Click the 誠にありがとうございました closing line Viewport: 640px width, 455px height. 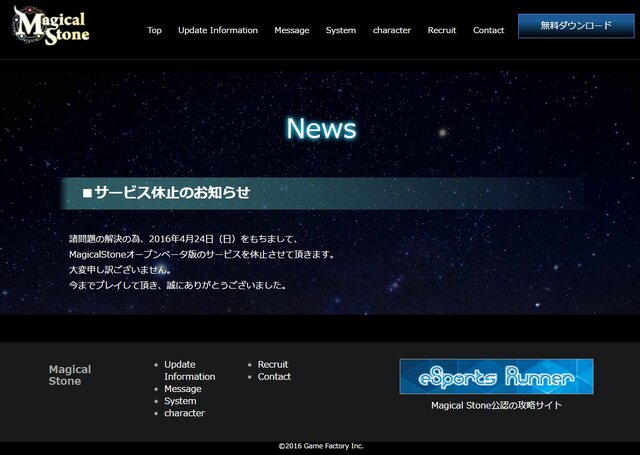178,285
